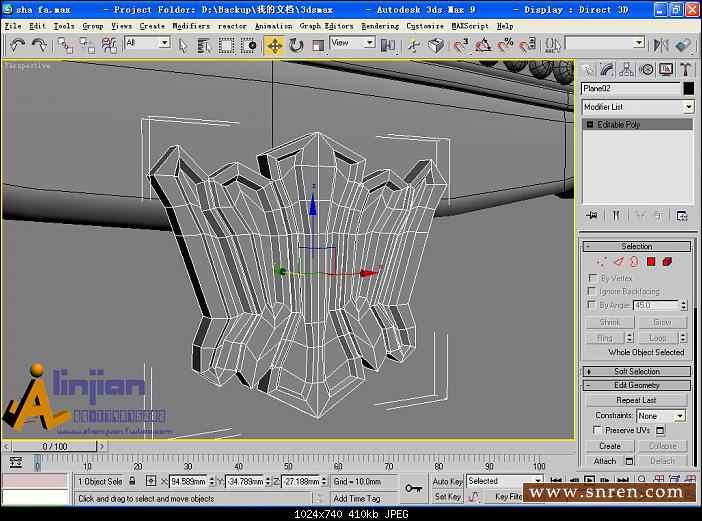
Task: Toggle Select and Manipulate icon
Action: point(414,45)
